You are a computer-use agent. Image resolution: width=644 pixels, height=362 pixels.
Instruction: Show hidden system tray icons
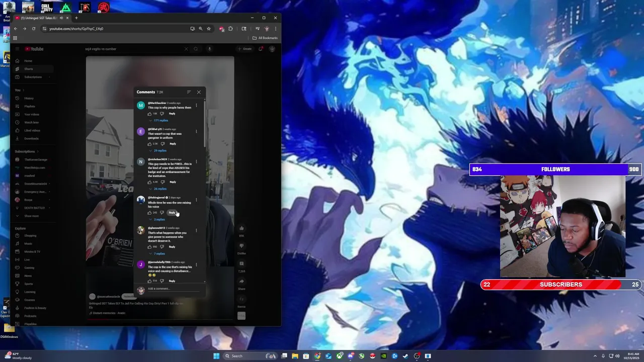[x=595, y=356]
